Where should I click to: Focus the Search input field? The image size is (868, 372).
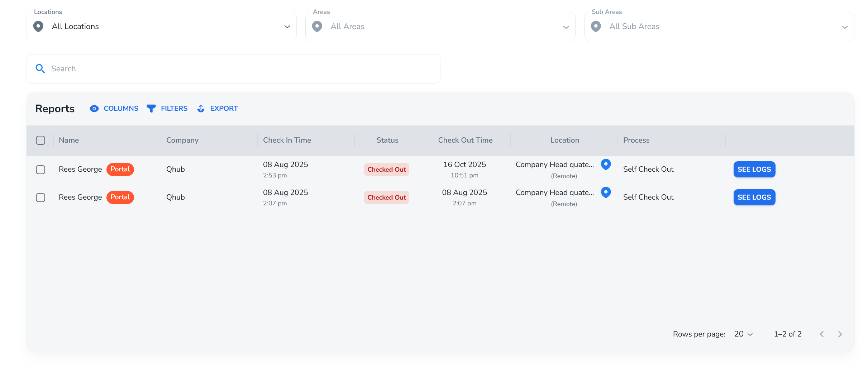233,69
